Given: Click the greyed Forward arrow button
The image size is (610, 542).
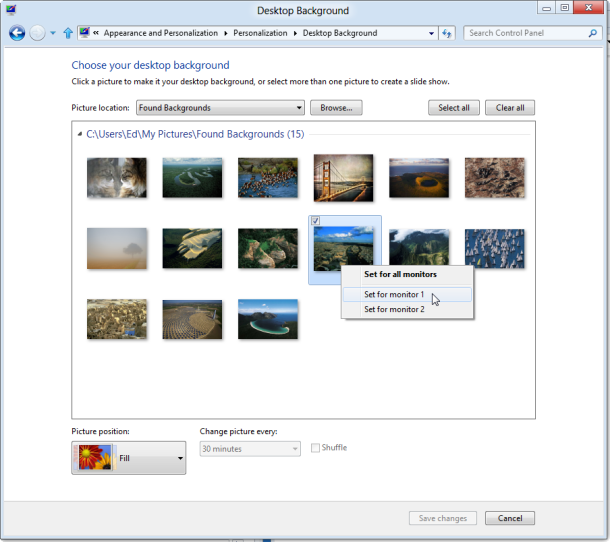Looking at the screenshot, I should pos(37,33).
